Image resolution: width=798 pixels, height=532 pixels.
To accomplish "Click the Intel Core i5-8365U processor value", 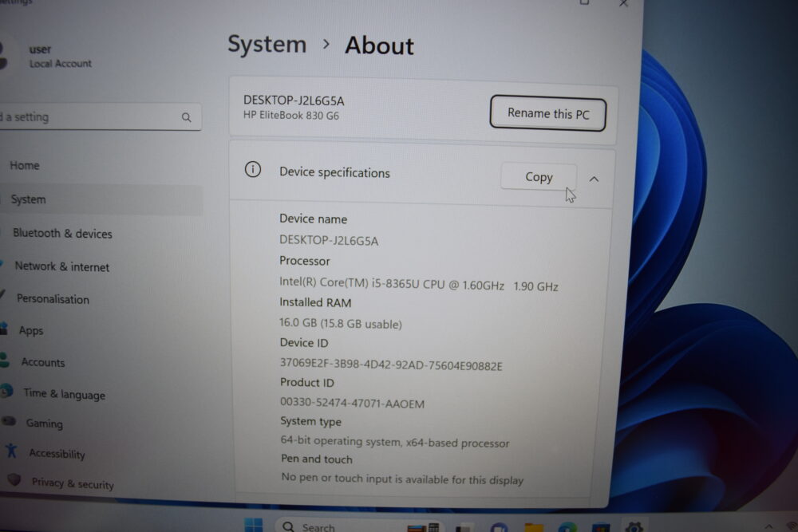I will (x=419, y=285).
